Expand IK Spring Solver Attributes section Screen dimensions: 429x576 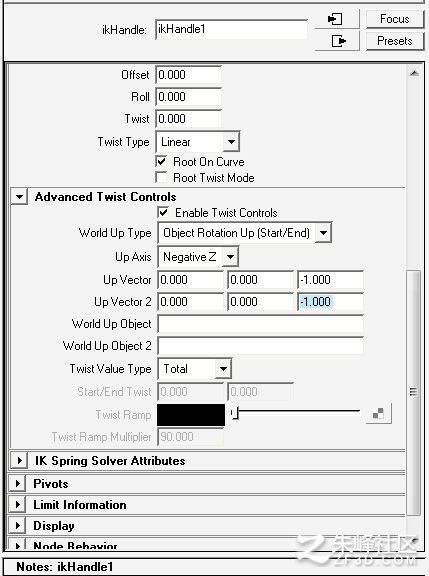[19, 461]
